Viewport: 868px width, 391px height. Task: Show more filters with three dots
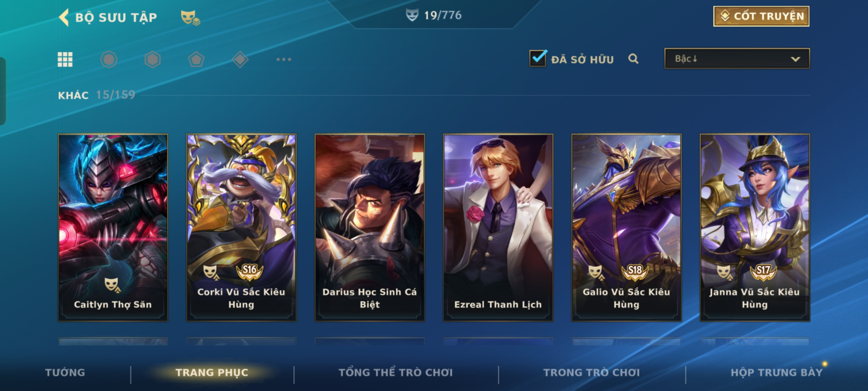point(284,59)
